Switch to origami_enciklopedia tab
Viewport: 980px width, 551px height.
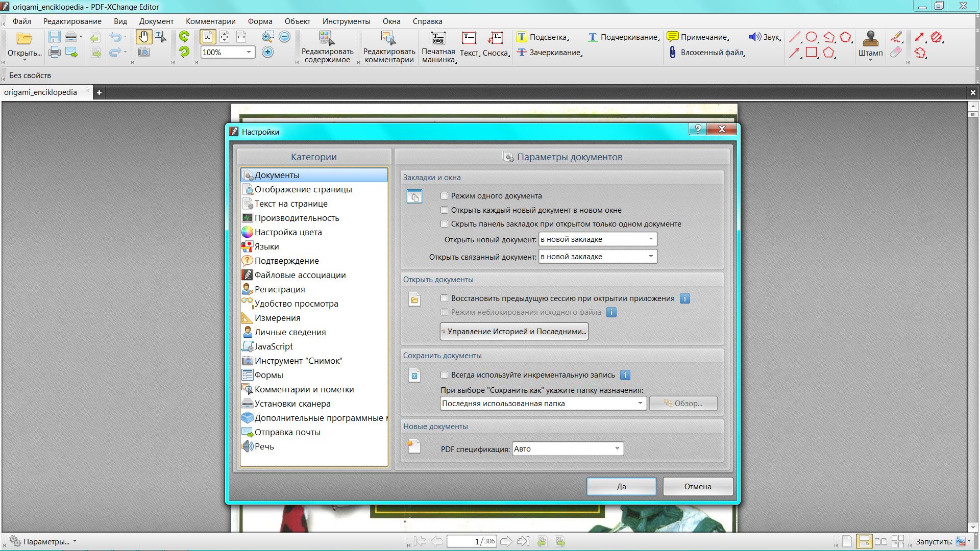tap(41, 92)
